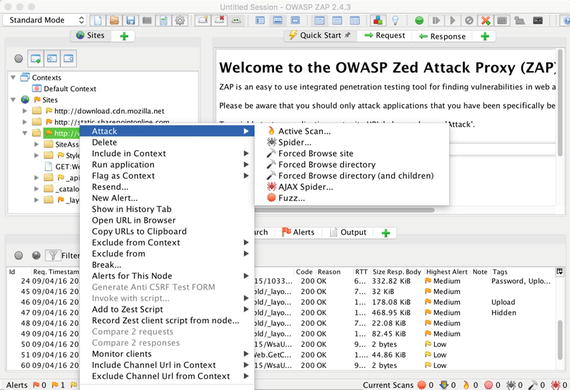570x390 pixels.
Task: Open Add to Zest Script submenu
Action: [167, 309]
